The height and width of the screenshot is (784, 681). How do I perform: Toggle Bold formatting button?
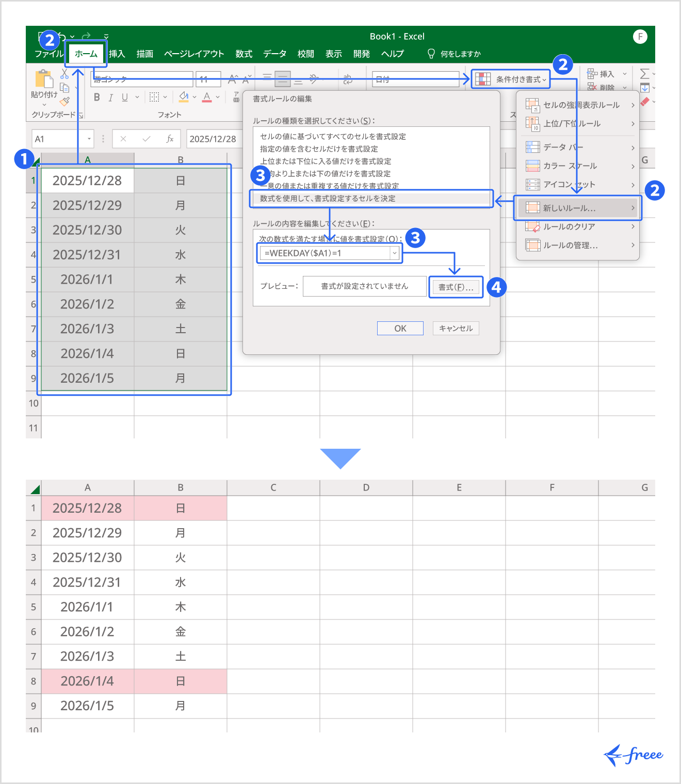(96, 97)
